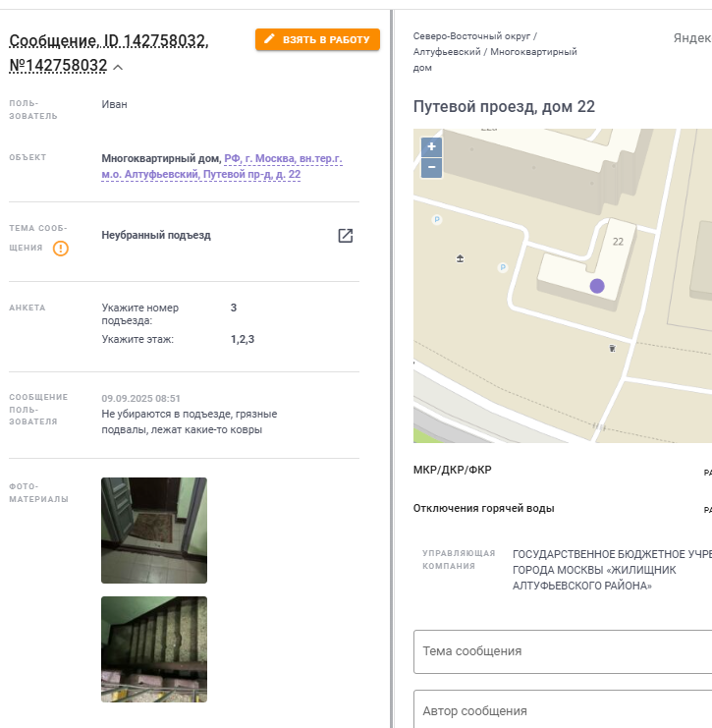Image resolution: width=712 pixels, height=728 pixels.
Task: Open address link 'РФ, г. Москва, Путевой пр-д, д. 22'
Action: click(x=222, y=166)
